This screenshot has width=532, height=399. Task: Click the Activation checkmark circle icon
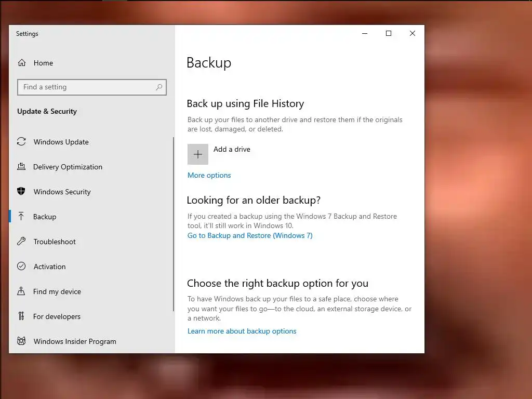coord(21,267)
